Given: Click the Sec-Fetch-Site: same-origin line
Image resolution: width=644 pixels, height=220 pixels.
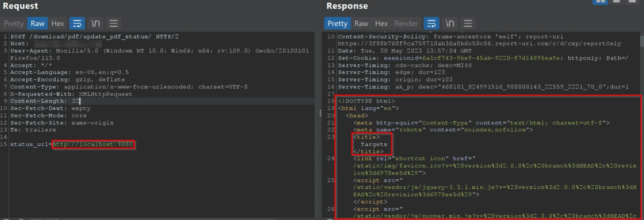Looking at the screenshot, I should click(x=62, y=123).
